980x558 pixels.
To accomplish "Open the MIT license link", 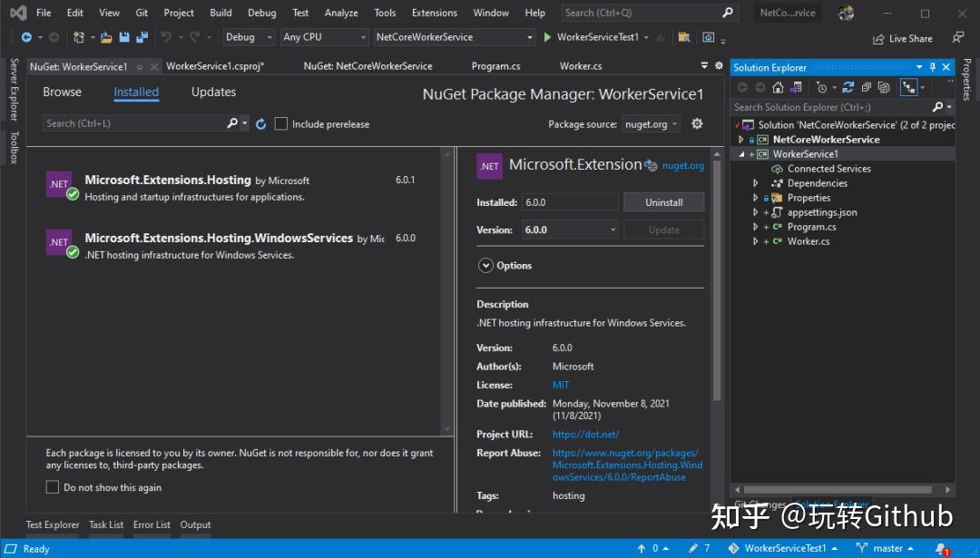I will (561, 385).
